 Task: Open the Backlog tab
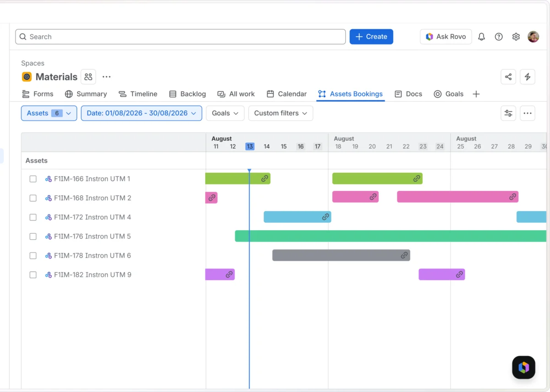click(187, 94)
